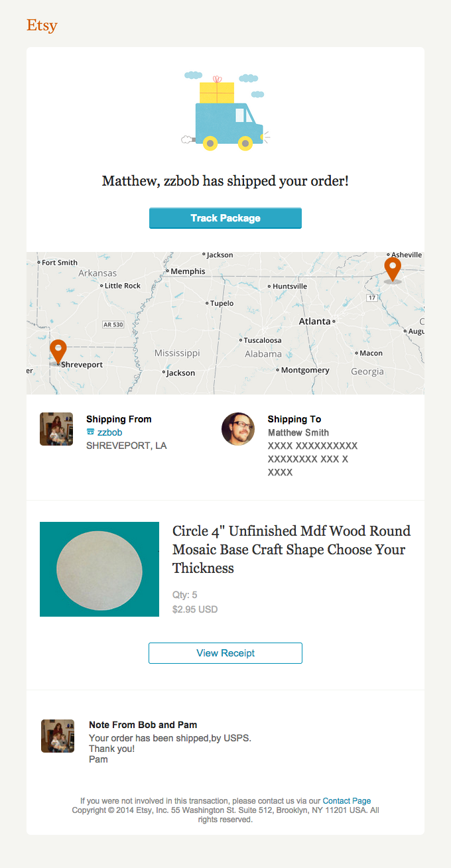
Task: Click the shipped-order headline text
Action: [x=225, y=180]
